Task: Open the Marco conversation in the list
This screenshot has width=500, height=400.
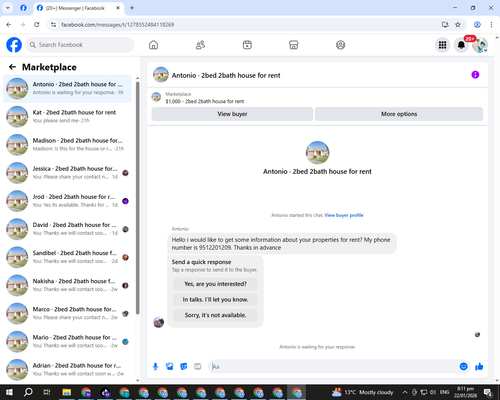Action: 67,313
